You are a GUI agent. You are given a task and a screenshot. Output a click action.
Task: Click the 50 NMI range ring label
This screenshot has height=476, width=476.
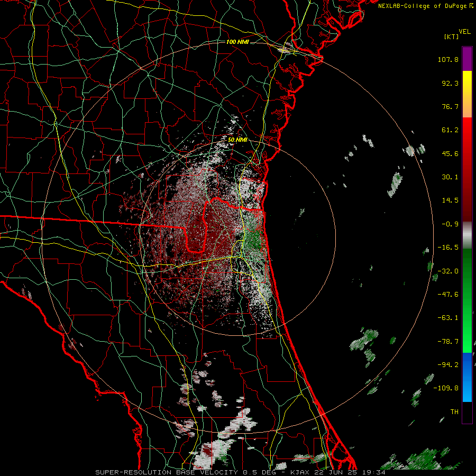pos(237,140)
